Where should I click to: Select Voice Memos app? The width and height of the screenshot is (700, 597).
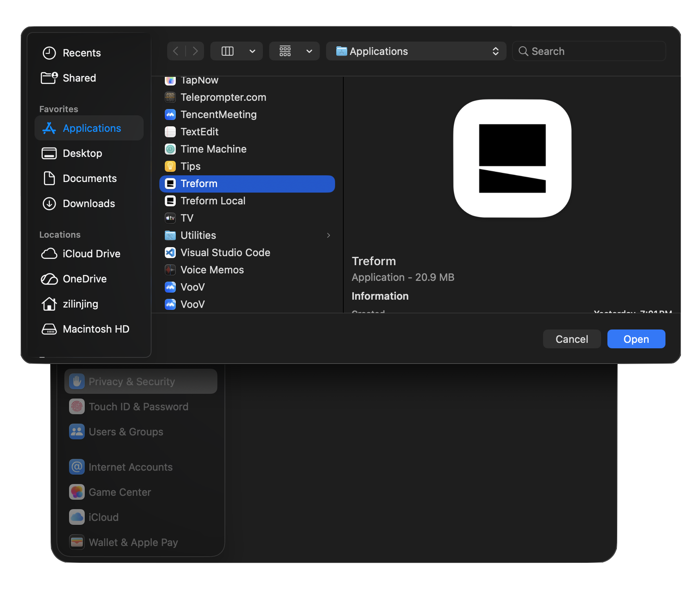click(x=247, y=270)
